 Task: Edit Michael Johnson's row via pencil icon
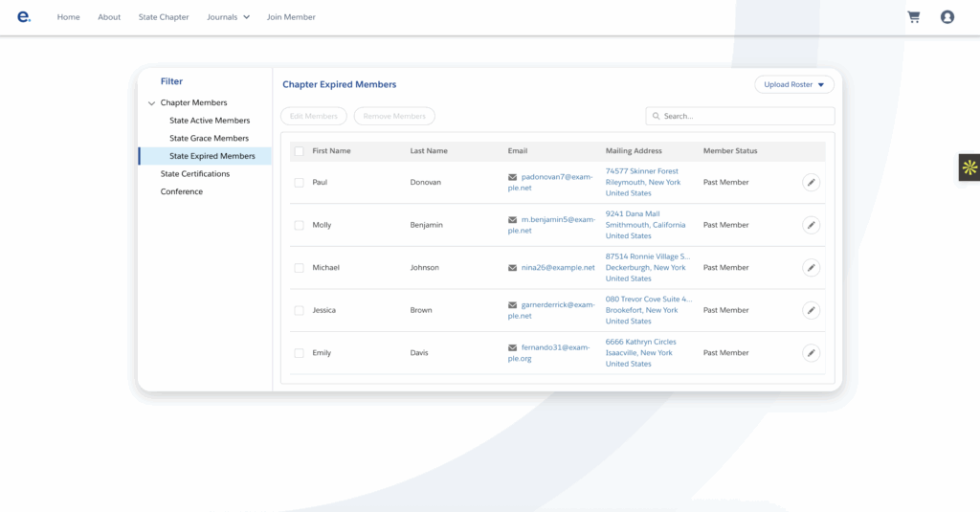(811, 268)
